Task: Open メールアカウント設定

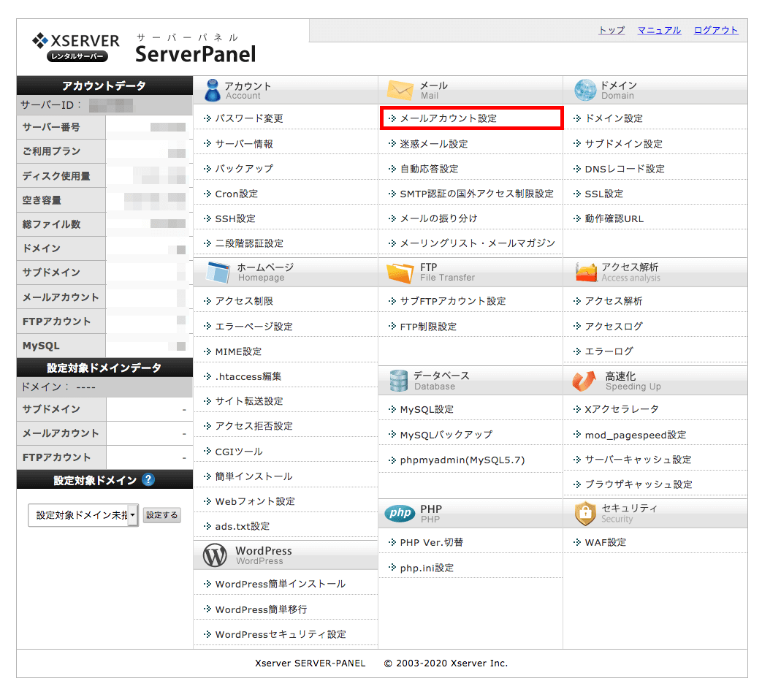Action: tap(448, 118)
